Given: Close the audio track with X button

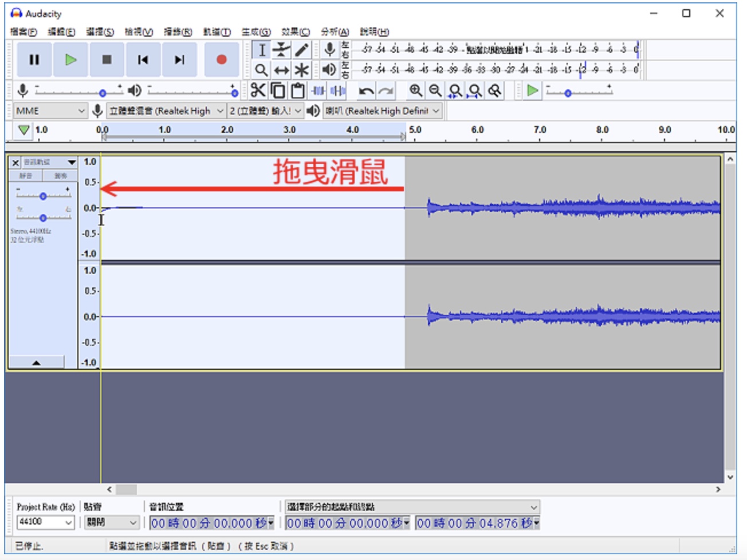Looking at the screenshot, I should (x=15, y=163).
